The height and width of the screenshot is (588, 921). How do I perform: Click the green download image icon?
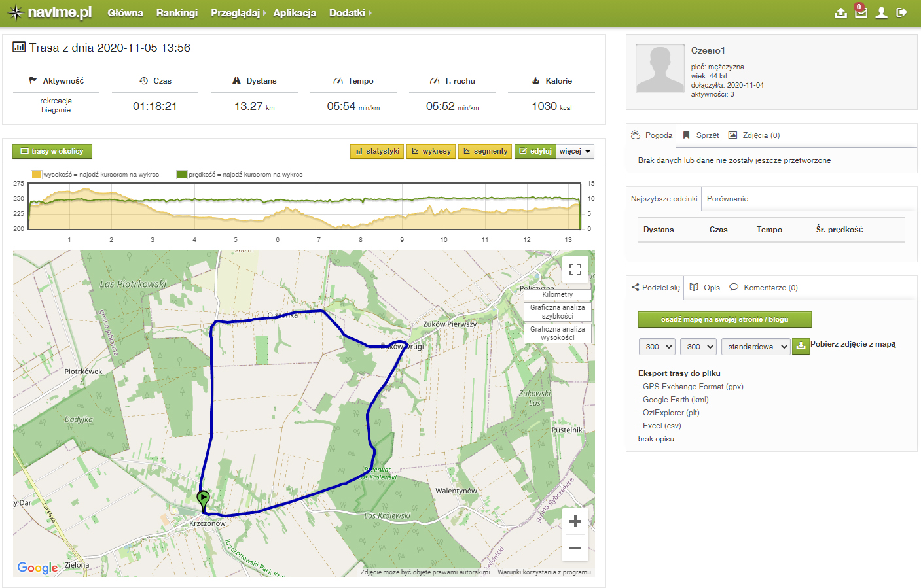[800, 347]
